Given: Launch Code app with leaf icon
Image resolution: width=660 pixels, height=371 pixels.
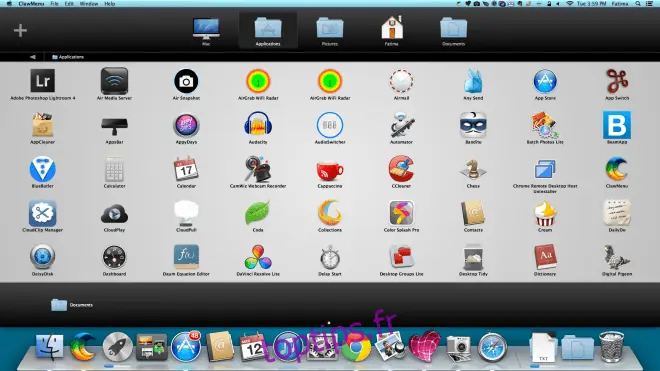Looking at the screenshot, I should click(257, 214).
